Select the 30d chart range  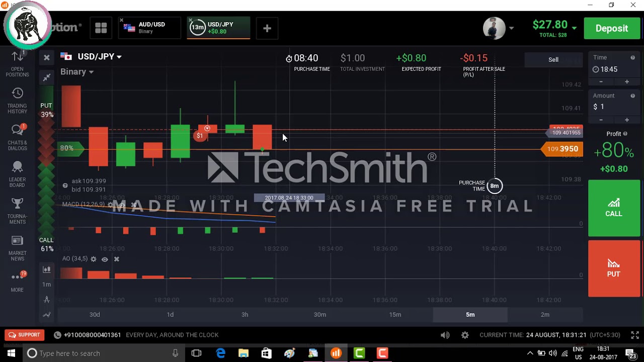[x=95, y=315]
